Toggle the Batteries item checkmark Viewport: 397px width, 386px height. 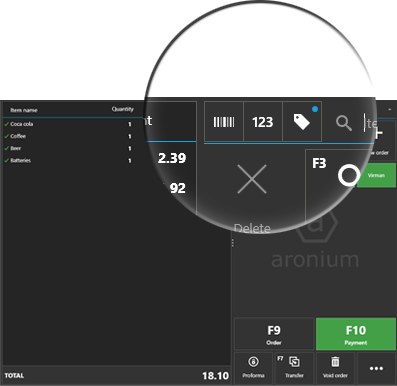pos(6,160)
